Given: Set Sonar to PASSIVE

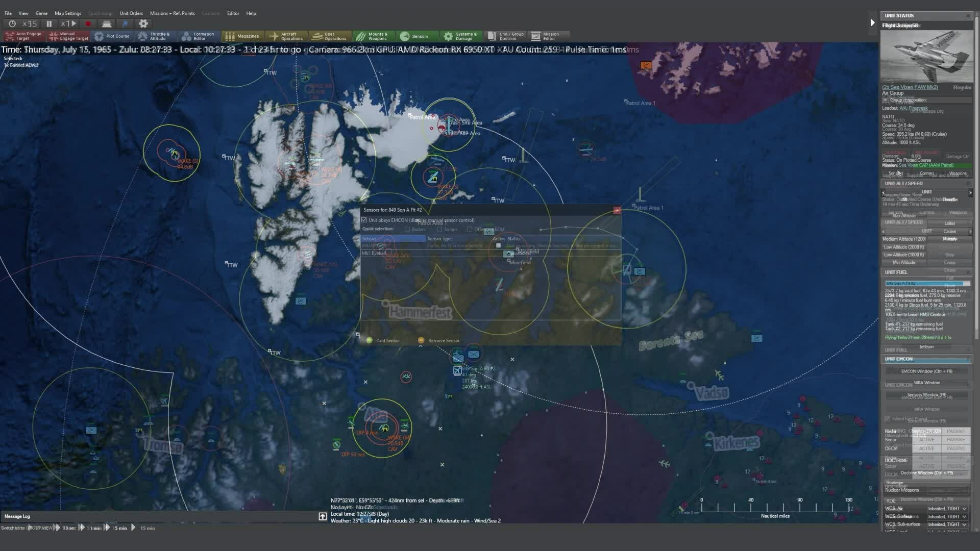Looking at the screenshot, I should (955, 440).
